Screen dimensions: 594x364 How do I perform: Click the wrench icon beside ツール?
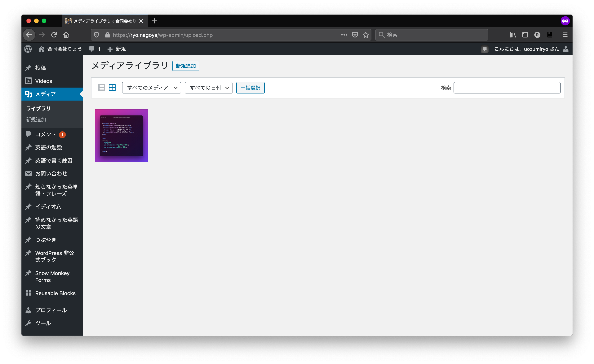29,323
